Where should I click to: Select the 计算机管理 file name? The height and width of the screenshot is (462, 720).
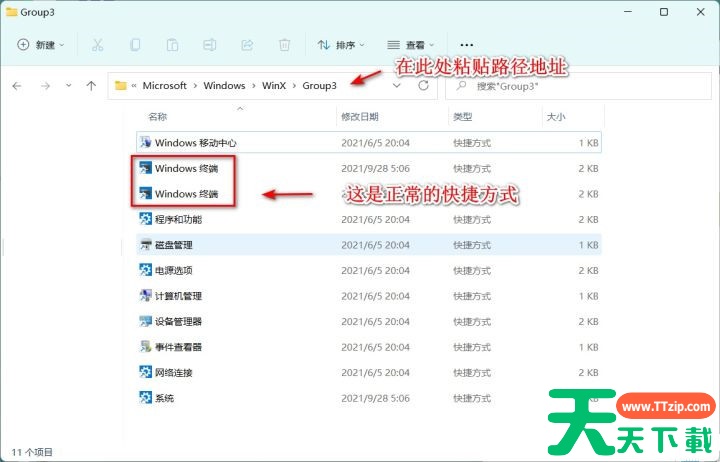[178, 296]
